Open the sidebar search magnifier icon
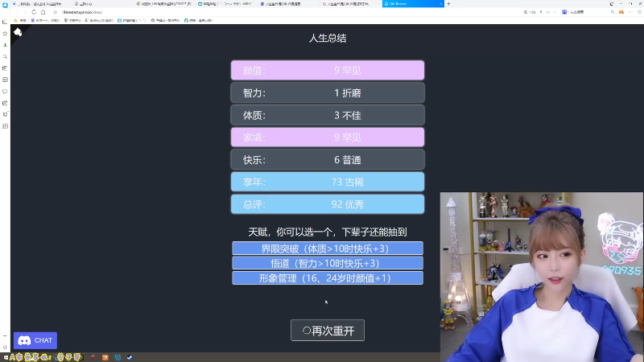The height and width of the screenshot is (362, 644). click(5, 56)
